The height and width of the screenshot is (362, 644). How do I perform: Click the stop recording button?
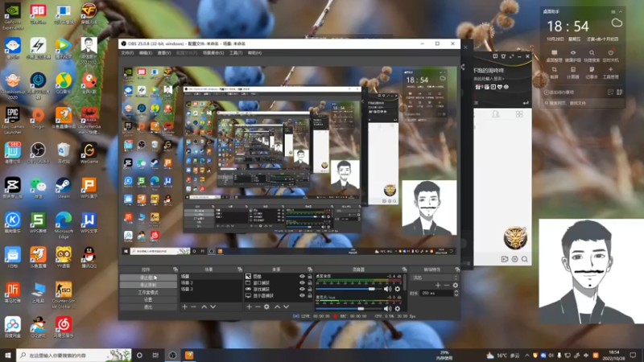tap(148, 285)
